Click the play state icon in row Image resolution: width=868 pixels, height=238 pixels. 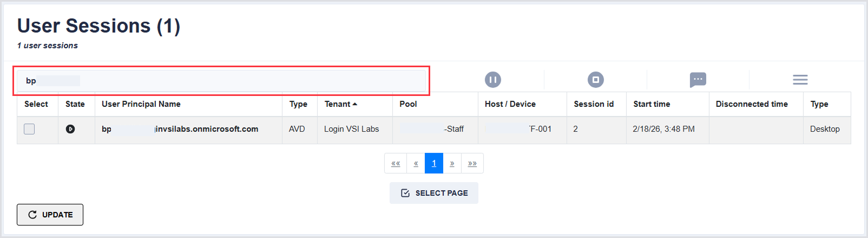[70, 129]
